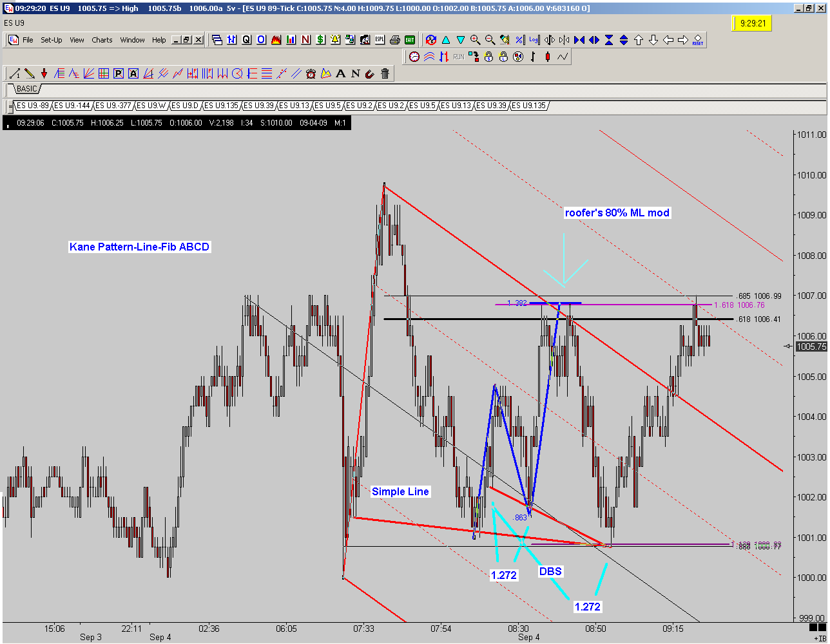Click the zoom in magnifier icon
The width and height of the screenshot is (830, 644).
point(476,40)
